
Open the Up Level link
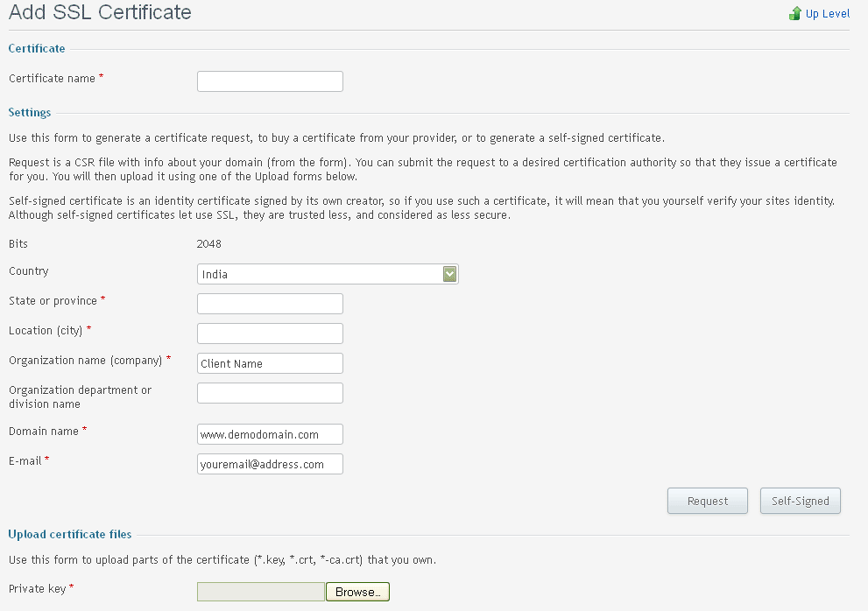827,14
